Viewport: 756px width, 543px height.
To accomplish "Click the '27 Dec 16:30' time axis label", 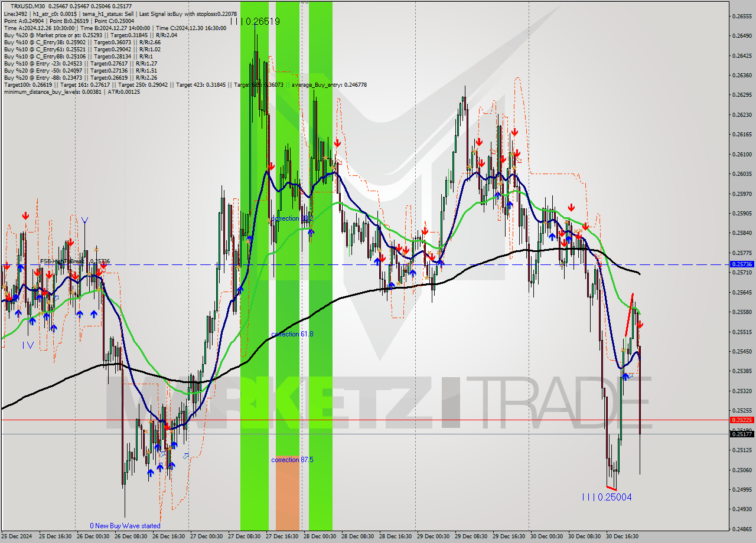I will coord(282,537).
